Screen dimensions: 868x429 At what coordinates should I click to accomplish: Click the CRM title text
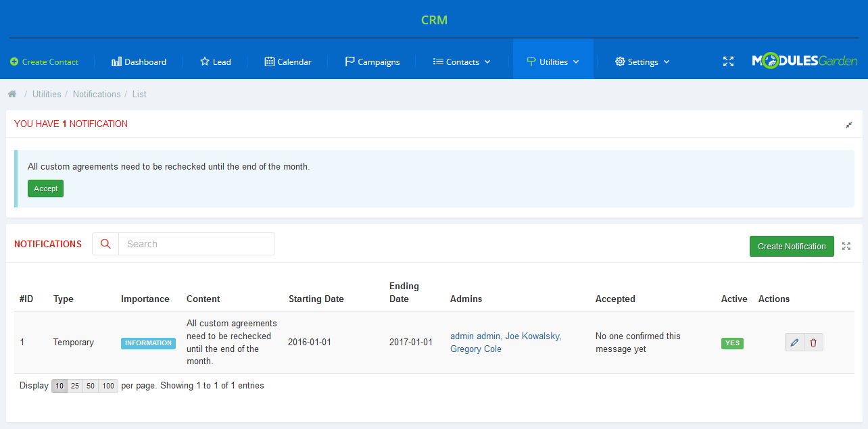[x=434, y=20]
